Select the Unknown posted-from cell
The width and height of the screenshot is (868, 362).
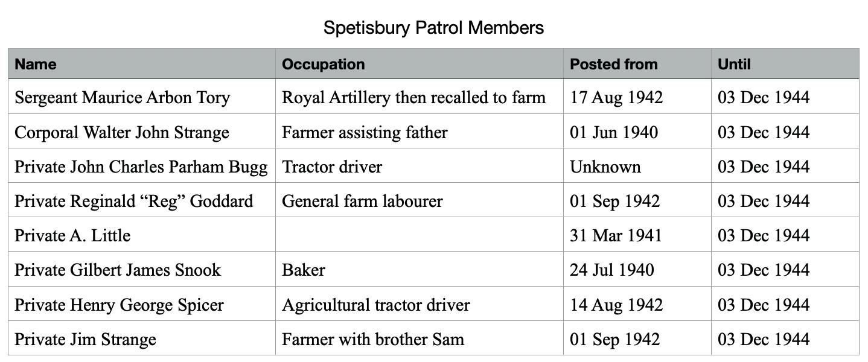click(605, 167)
